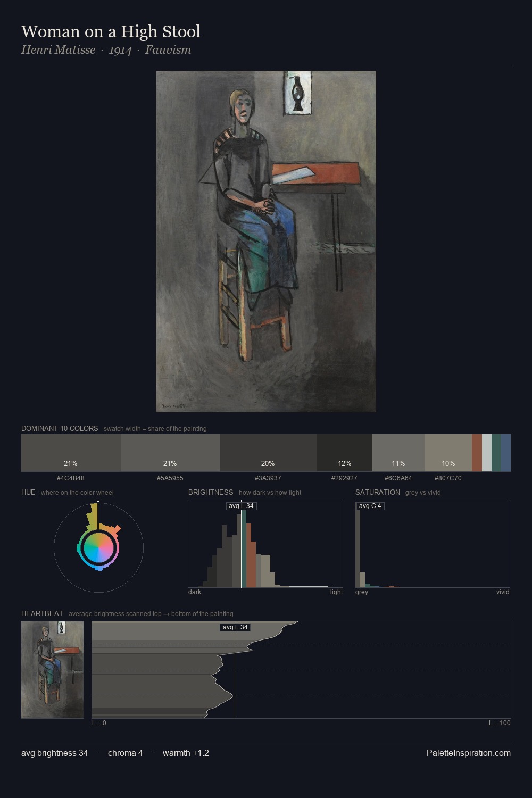Click the 'SATURATION' section heading
This screenshot has height=798, width=532.
[x=378, y=492]
